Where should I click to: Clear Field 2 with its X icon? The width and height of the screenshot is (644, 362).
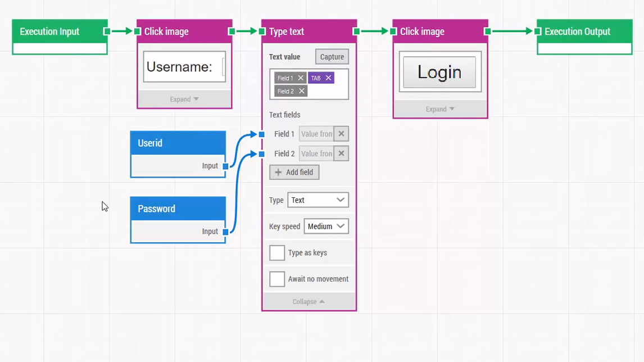pyautogui.click(x=341, y=153)
